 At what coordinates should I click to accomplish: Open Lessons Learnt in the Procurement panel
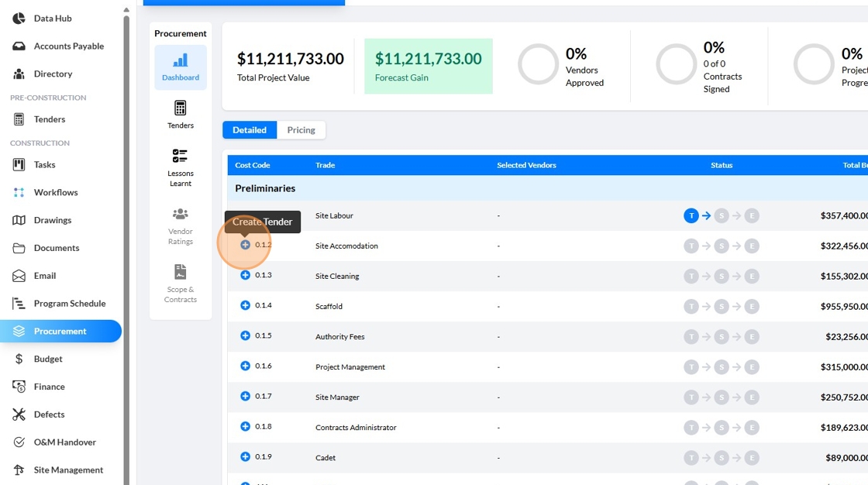point(181,168)
